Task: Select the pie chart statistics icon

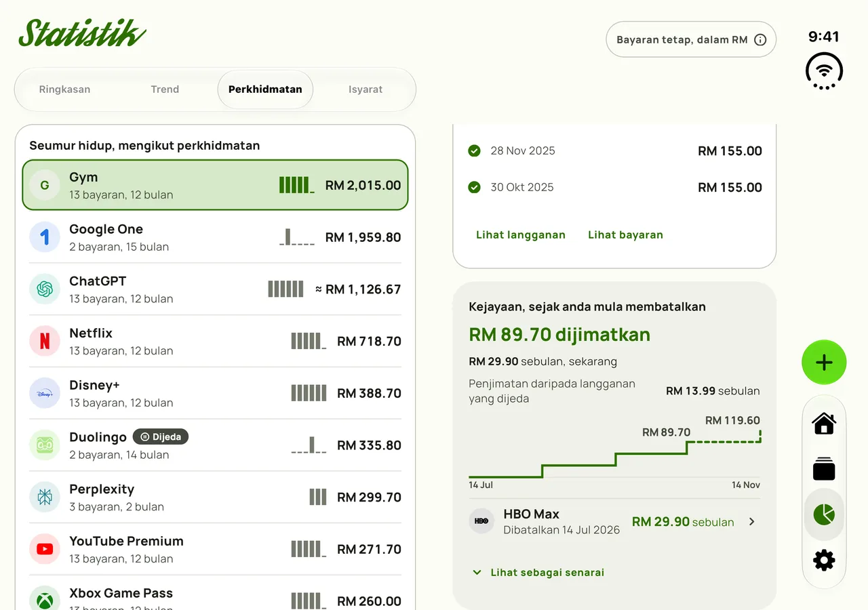Action: (x=824, y=514)
